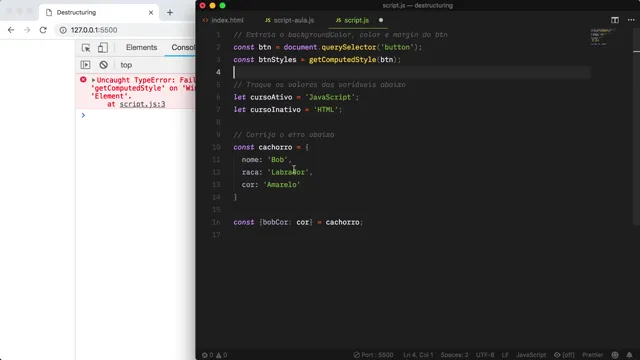Image resolution: width=640 pixels, height=360 pixels.
Task: Change language mode from JavaScript
Action: (x=531, y=355)
